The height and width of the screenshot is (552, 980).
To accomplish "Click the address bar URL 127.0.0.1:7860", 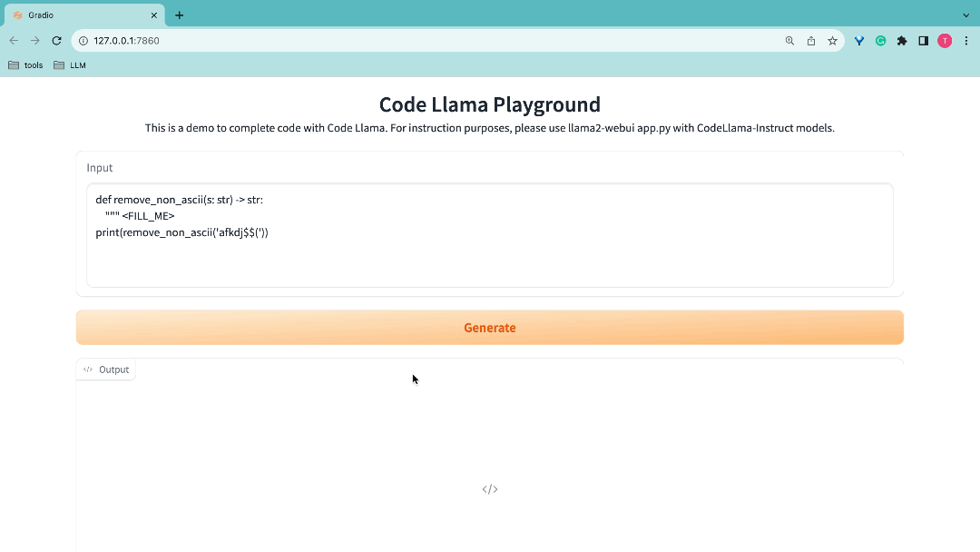I will (x=126, y=41).
